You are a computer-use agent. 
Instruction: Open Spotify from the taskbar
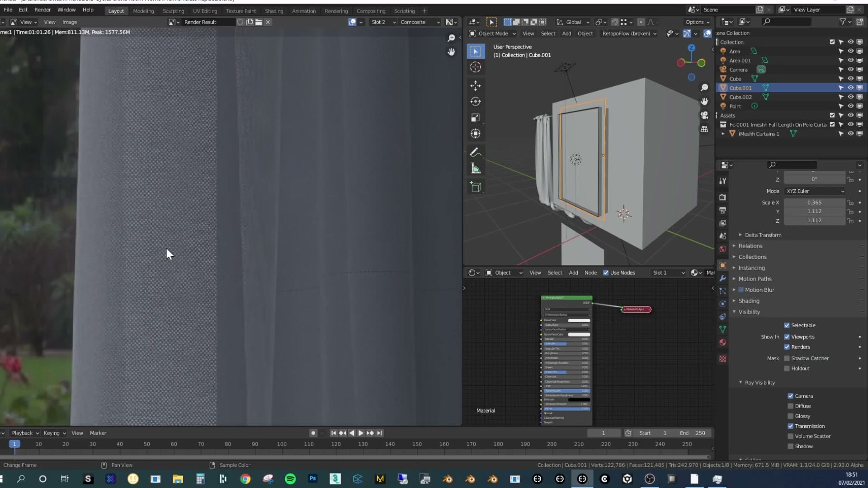click(x=290, y=479)
